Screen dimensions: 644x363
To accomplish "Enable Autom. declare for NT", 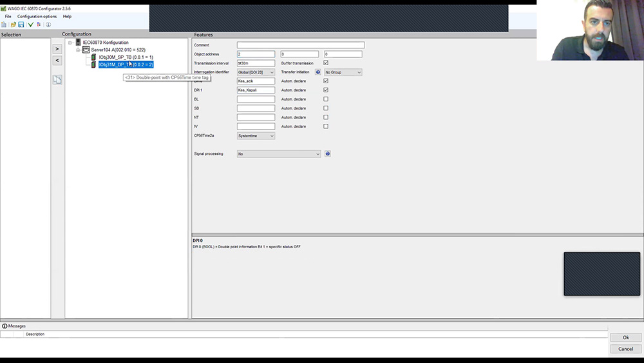I will tap(326, 117).
